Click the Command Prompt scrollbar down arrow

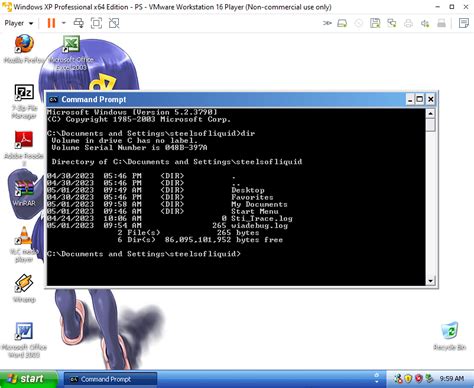pyautogui.click(x=430, y=281)
